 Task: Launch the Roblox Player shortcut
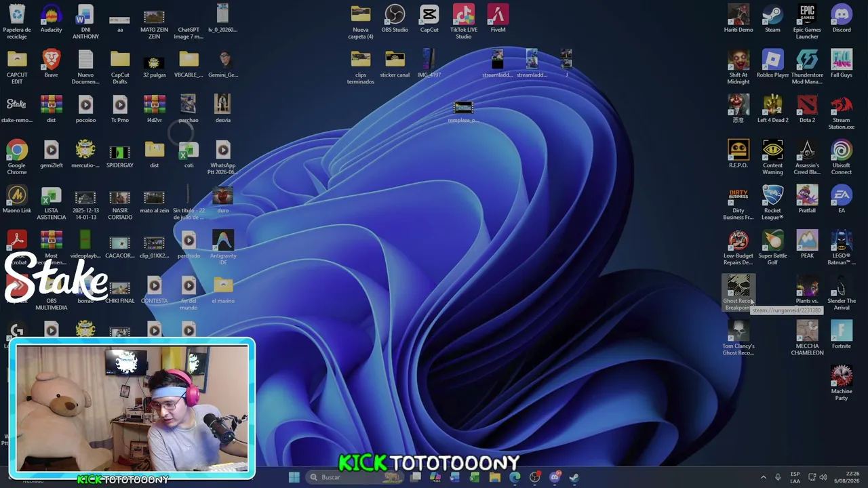[x=772, y=64]
